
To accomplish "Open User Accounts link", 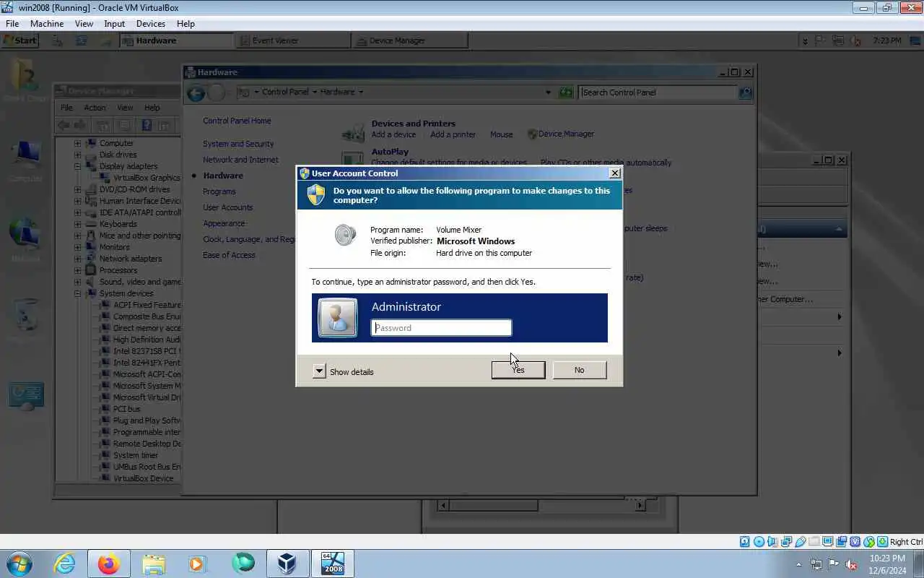I will 228,207.
